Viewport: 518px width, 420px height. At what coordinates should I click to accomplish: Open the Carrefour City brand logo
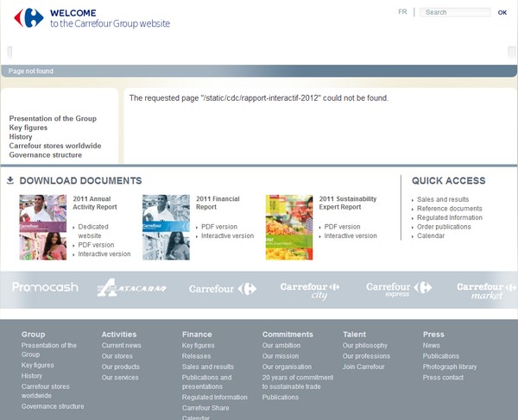click(x=309, y=291)
